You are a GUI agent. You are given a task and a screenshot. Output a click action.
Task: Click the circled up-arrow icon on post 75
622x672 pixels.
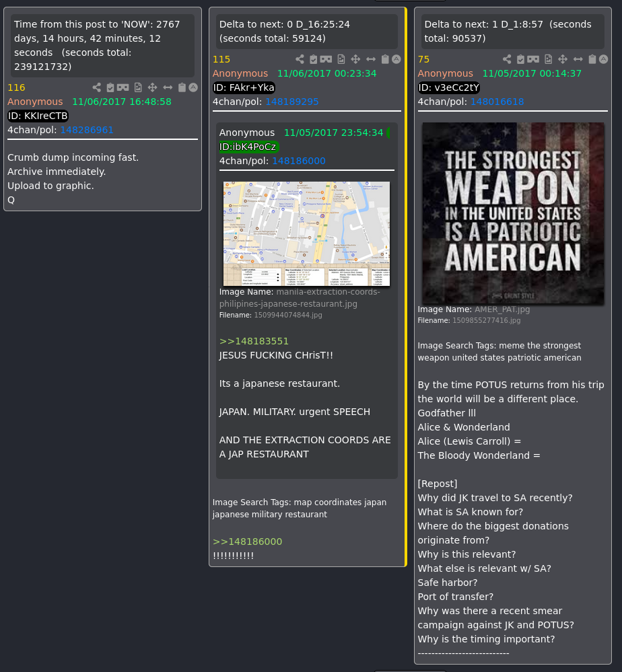pos(604,59)
